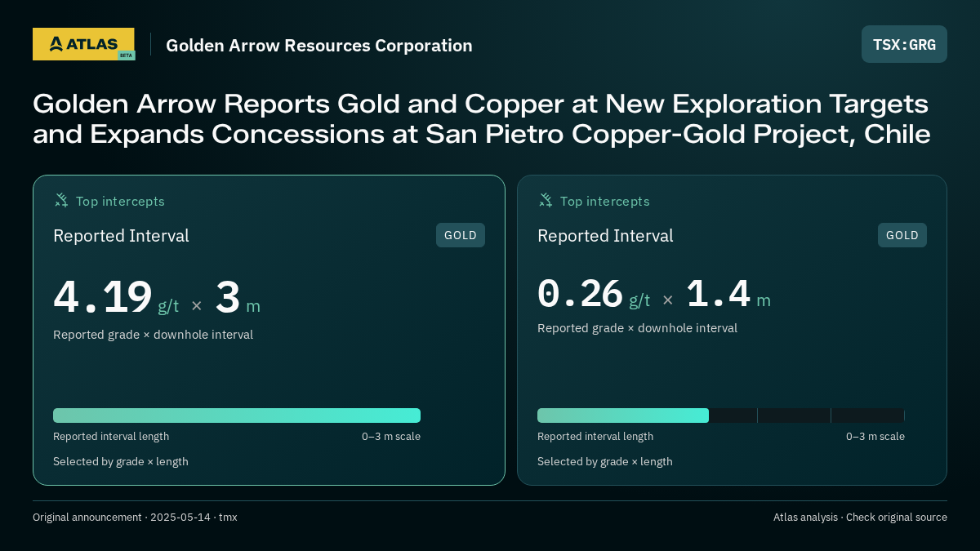Click 'Reported grade × downhole interval' under 4.19
Image resolution: width=980 pixels, height=551 pixels.
[x=153, y=335]
